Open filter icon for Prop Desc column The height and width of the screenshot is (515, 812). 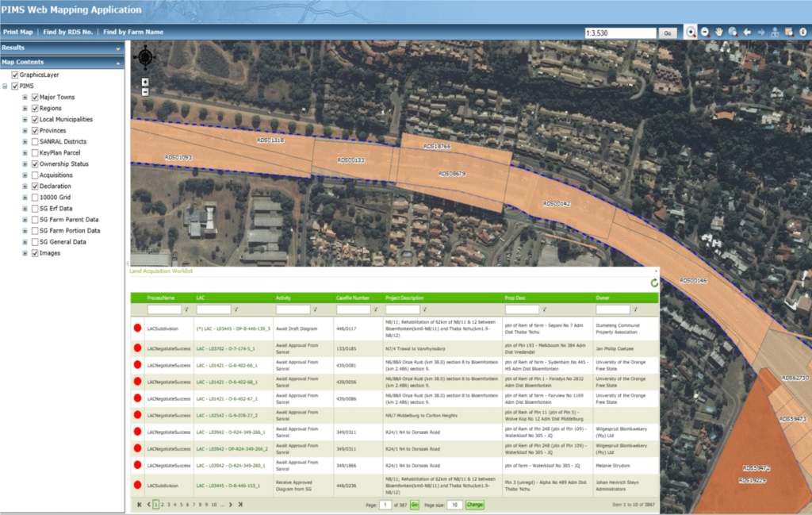pos(544,309)
